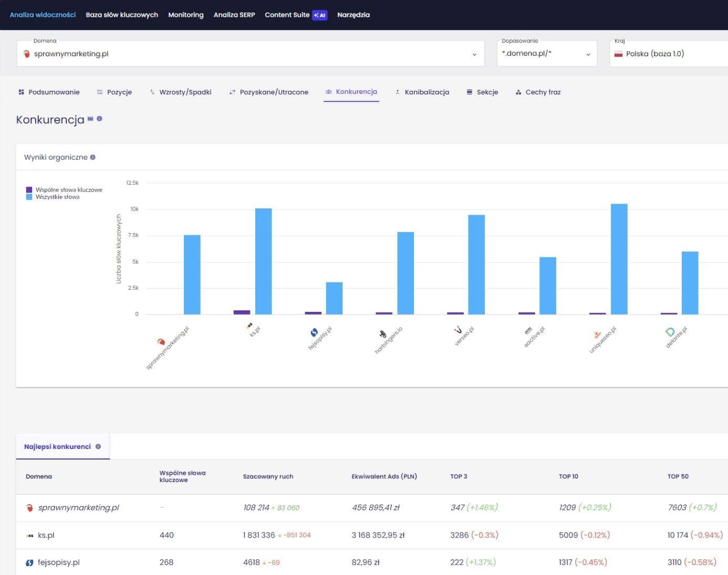Click the blue bar for uniqueseo.pl

coord(619,259)
